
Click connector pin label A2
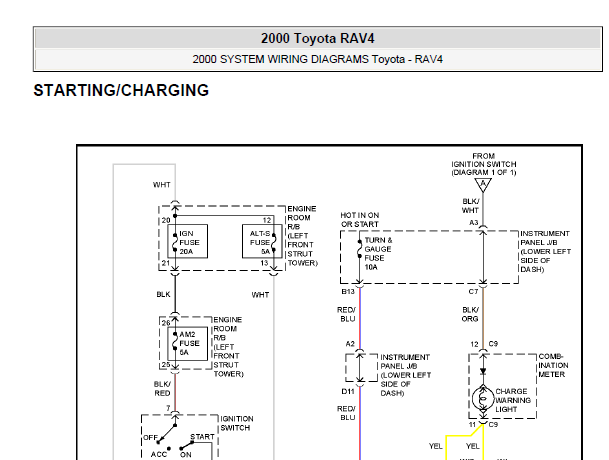coord(350,343)
